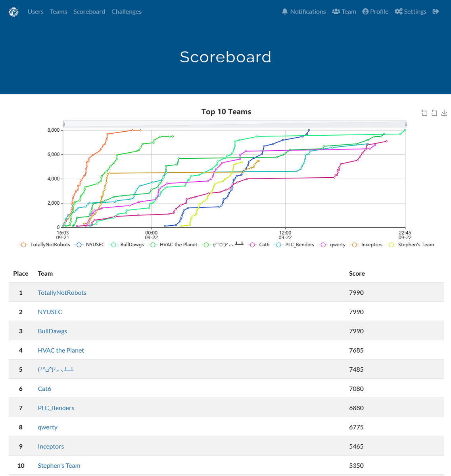This screenshot has height=476, width=451.
Task: Click the logout icon in navbar
Action: coord(436,12)
